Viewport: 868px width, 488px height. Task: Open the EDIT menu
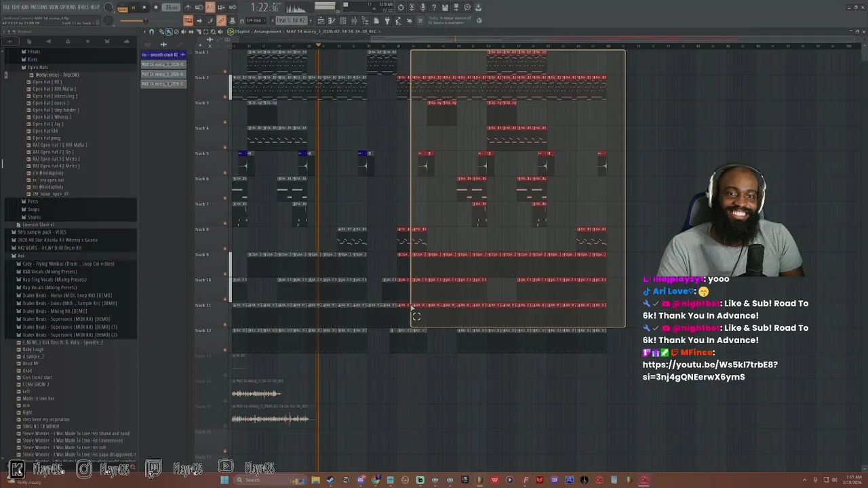pos(16,7)
